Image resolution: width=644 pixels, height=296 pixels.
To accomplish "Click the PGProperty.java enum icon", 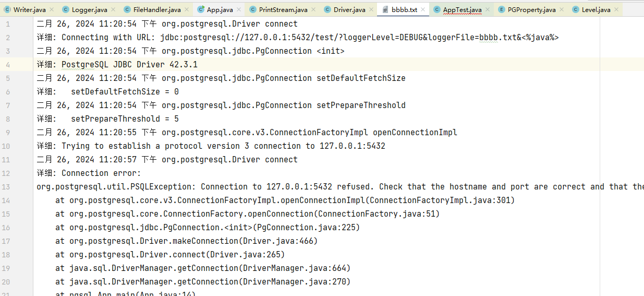I will (502, 9).
